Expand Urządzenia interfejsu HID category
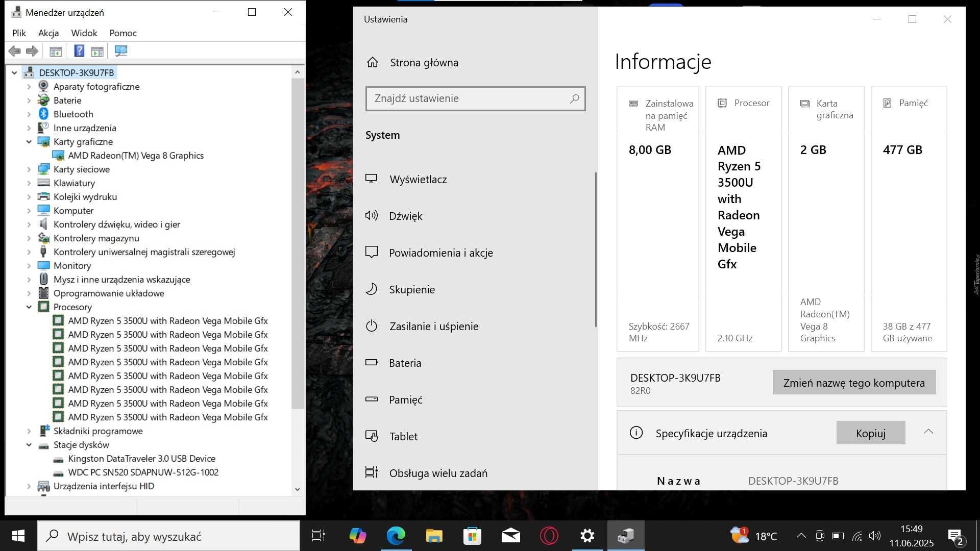The width and height of the screenshot is (980, 551). 29,486
